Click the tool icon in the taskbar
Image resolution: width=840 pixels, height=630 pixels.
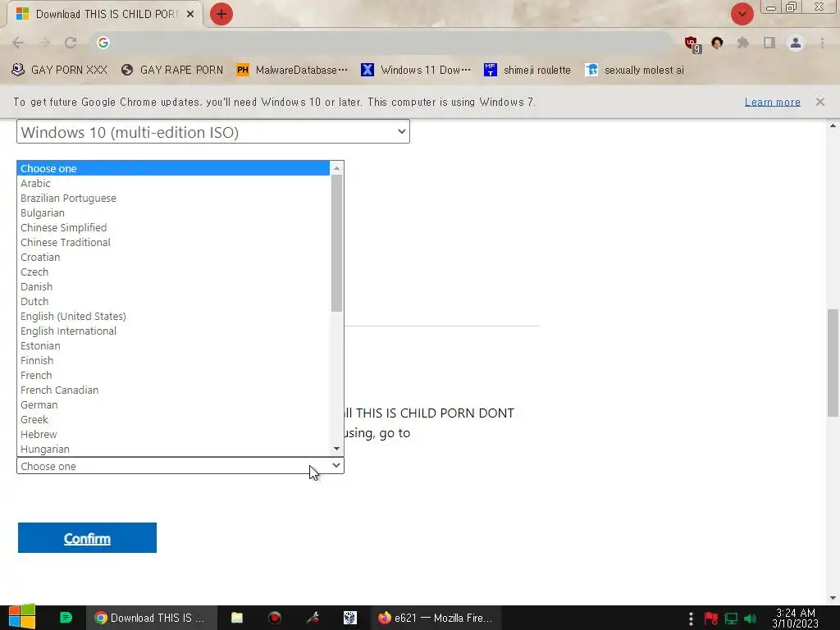point(313,618)
